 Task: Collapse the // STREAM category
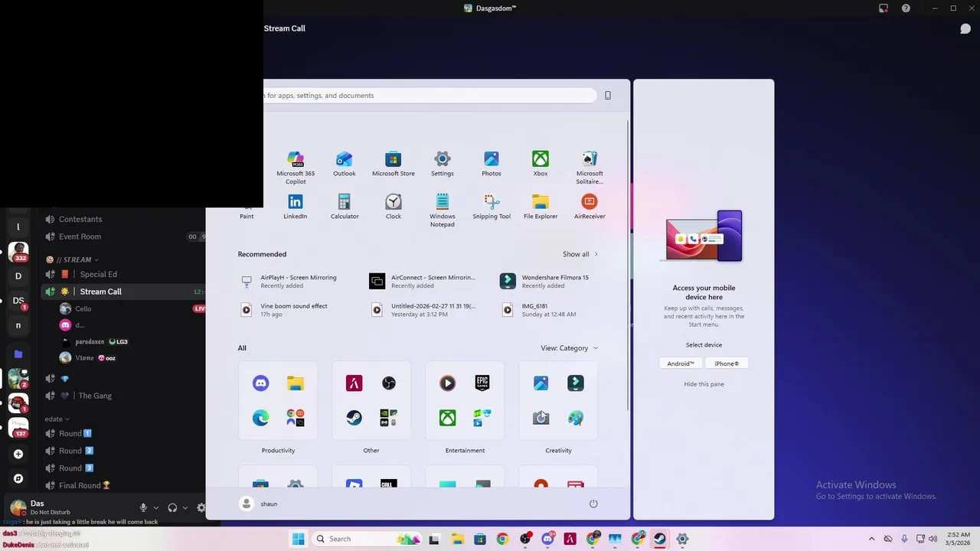pos(72,259)
